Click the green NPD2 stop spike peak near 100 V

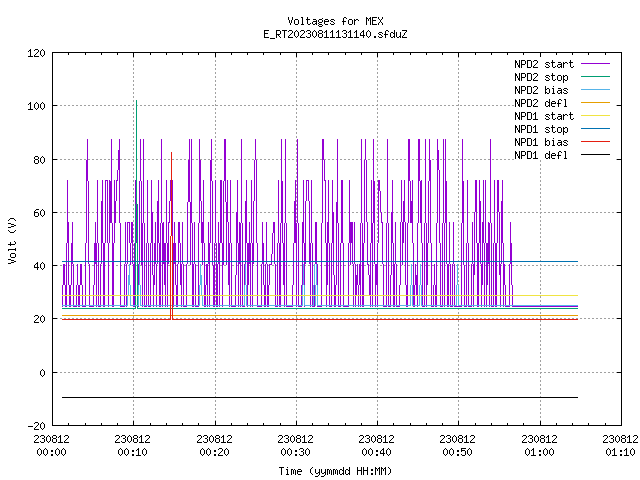[136, 101]
